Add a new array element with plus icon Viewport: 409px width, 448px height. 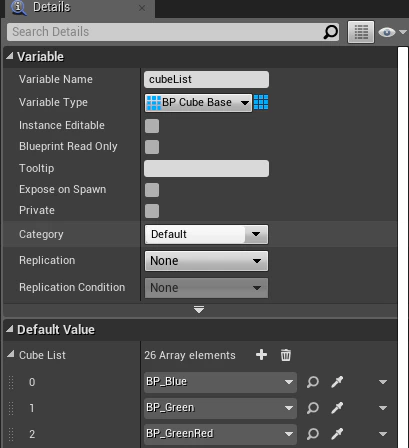point(261,355)
